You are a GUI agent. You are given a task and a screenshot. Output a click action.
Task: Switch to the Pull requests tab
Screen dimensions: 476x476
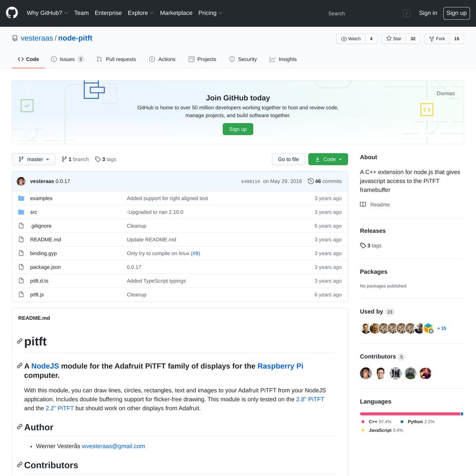pos(116,59)
